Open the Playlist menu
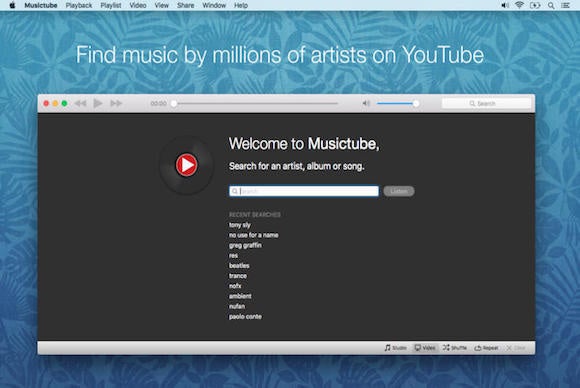The image size is (580, 388). click(x=111, y=6)
